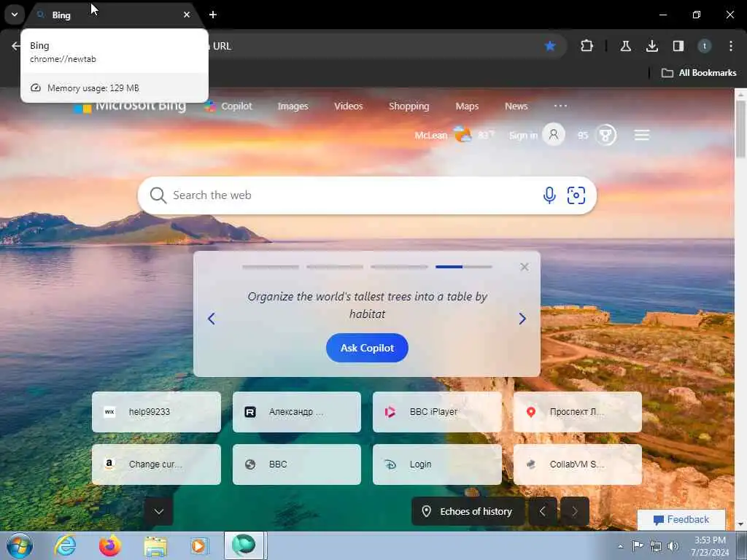Click the magnifier search icon
Image resolution: width=747 pixels, height=560 pixels.
(x=158, y=195)
